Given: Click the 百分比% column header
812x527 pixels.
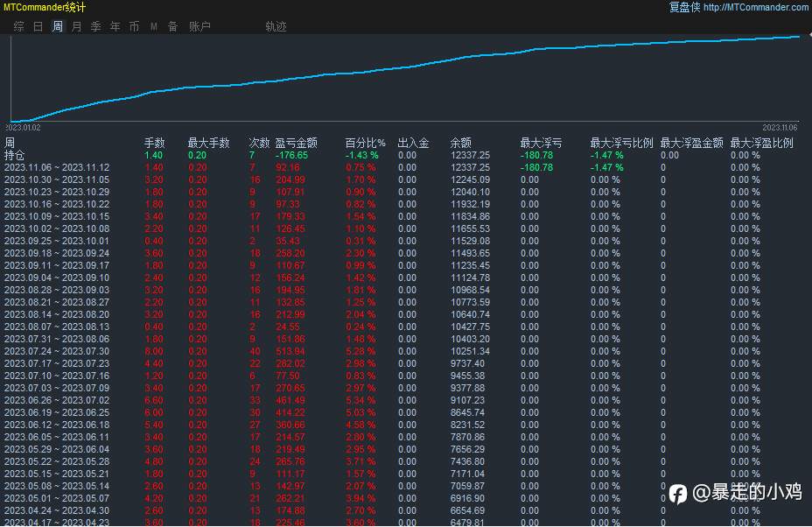Looking at the screenshot, I should coord(366,143).
